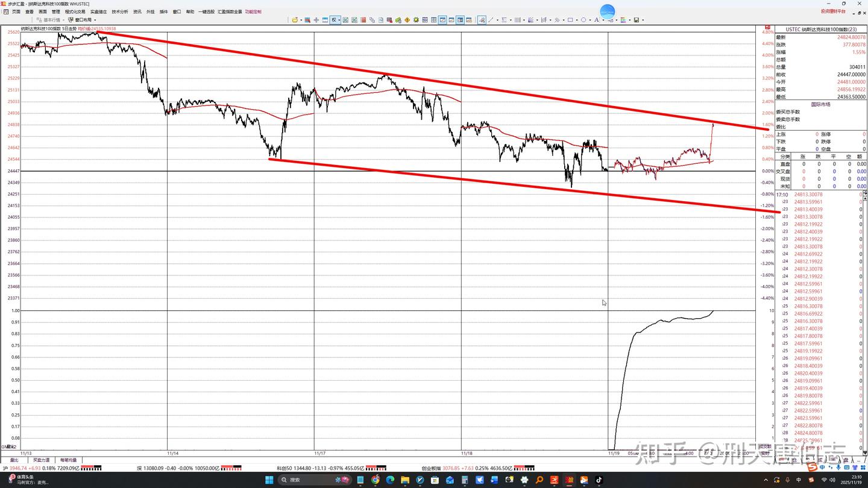Click the settings gear toolbar icon
Screen dimensions: 868x488
pos(416,20)
